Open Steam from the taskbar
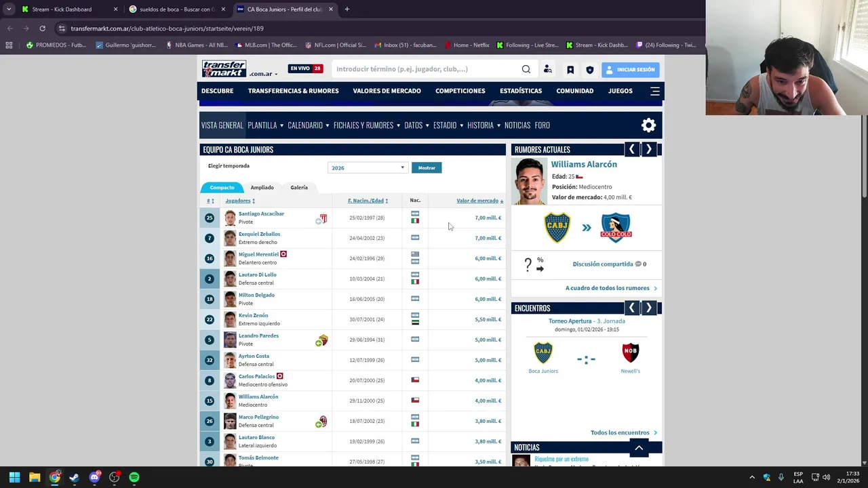Screen dimensions: 868x488 (74, 477)
